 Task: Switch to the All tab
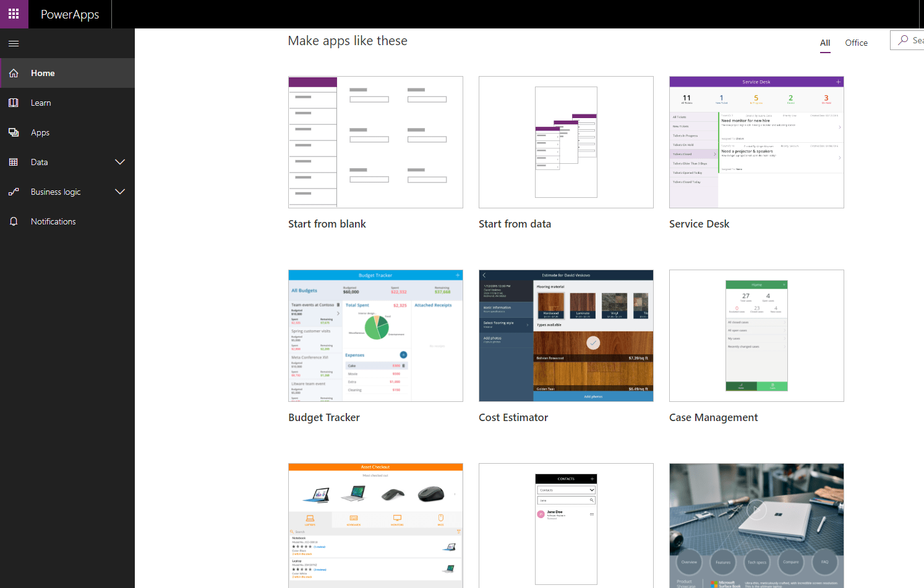coord(825,43)
